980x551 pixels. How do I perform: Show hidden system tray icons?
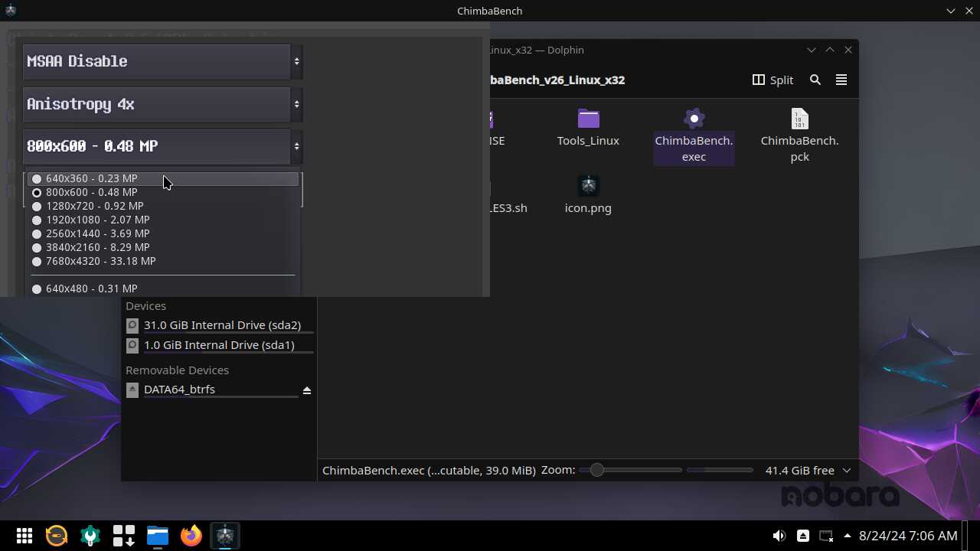pos(848,536)
